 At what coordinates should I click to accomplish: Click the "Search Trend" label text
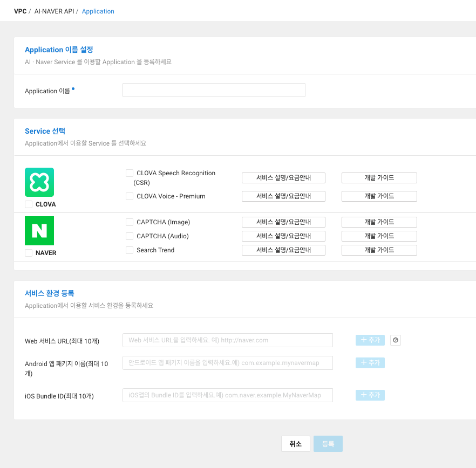point(155,250)
